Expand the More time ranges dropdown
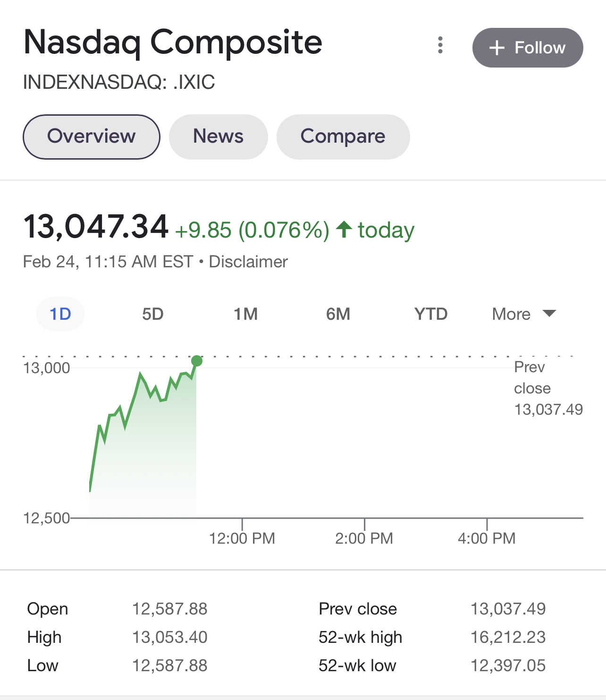Screen dimensions: 606x700 524,314
